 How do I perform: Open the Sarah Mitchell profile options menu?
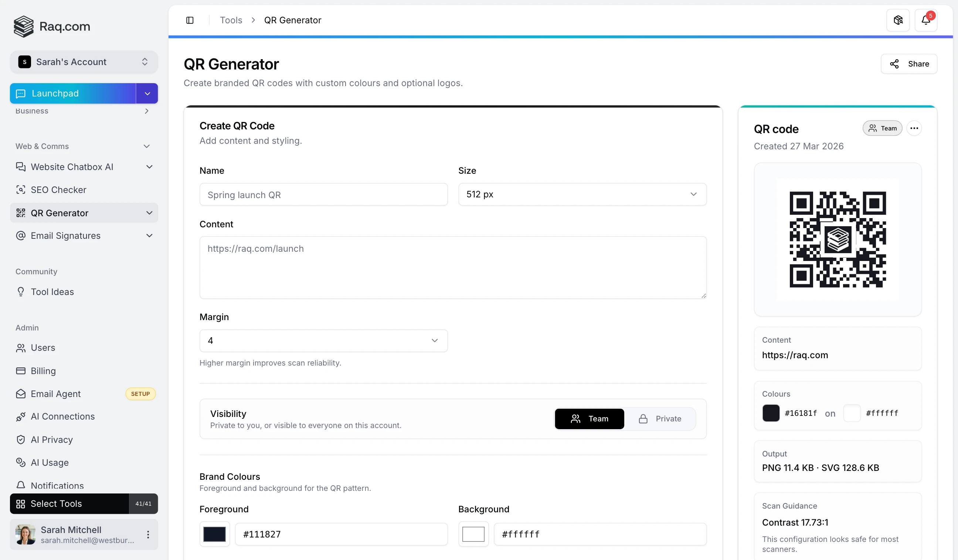(148, 534)
